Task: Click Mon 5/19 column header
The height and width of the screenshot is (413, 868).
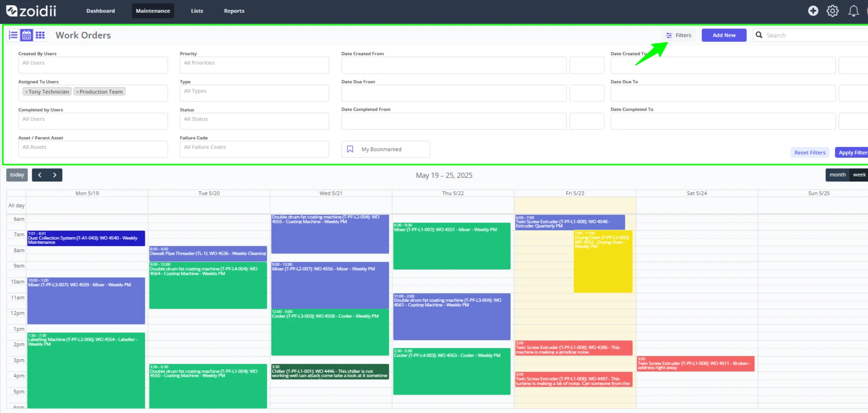Action: coord(87,193)
